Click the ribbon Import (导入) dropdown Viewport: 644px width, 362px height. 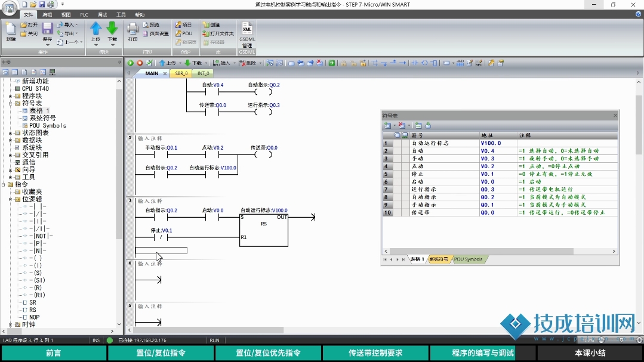click(x=68, y=24)
